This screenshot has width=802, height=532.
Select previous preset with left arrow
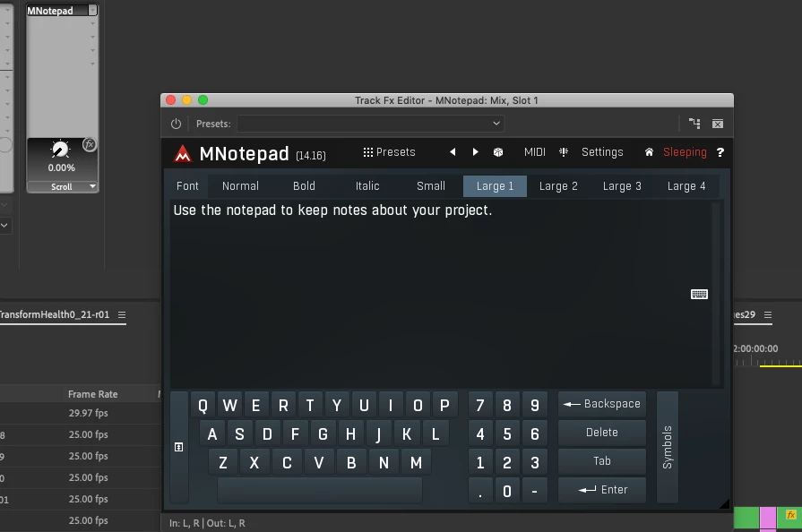453,151
